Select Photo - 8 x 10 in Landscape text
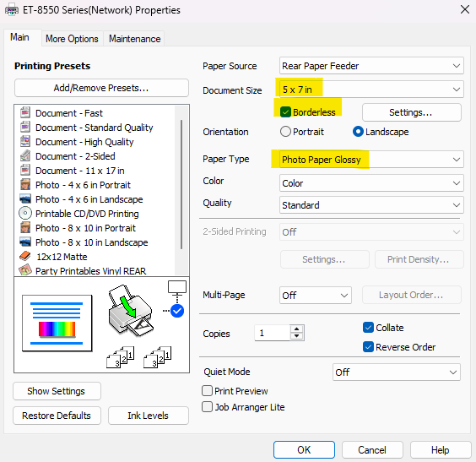The height and width of the screenshot is (462, 476). [92, 242]
